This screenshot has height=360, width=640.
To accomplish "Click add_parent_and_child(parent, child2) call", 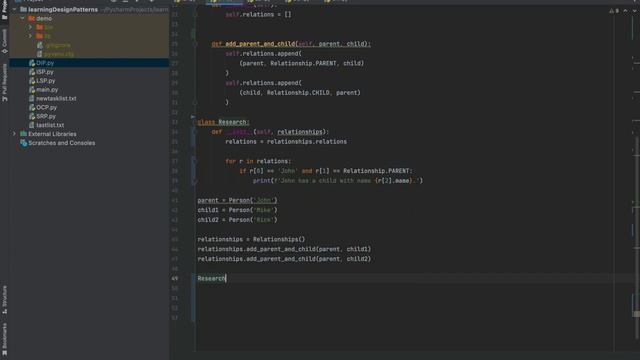I will pyautogui.click(x=284, y=259).
